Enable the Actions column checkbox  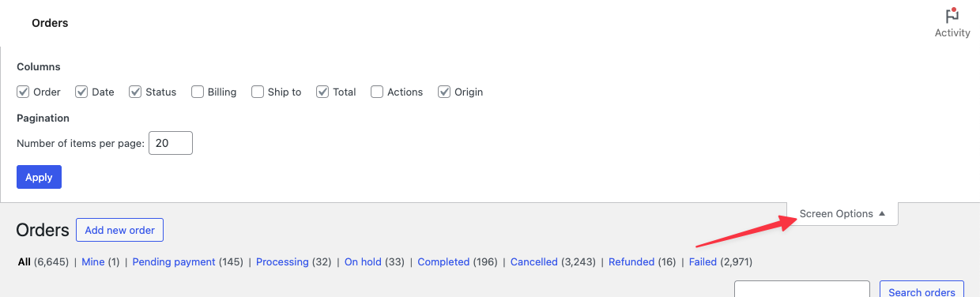pos(377,92)
